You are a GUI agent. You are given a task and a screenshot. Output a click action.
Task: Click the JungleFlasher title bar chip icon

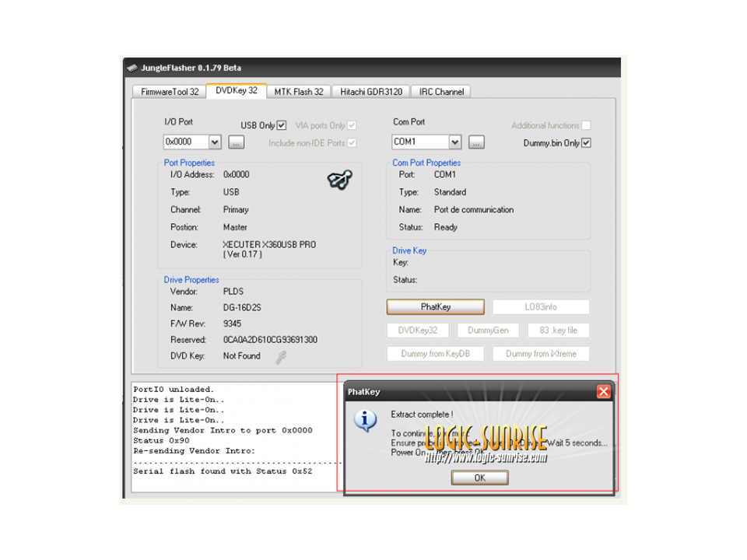pos(132,68)
